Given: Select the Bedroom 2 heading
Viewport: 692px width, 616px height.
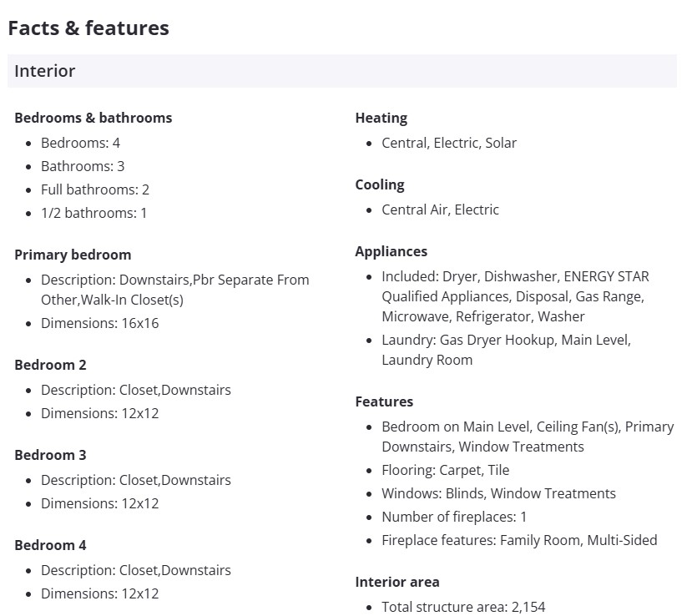Looking at the screenshot, I should pos(50,365).
